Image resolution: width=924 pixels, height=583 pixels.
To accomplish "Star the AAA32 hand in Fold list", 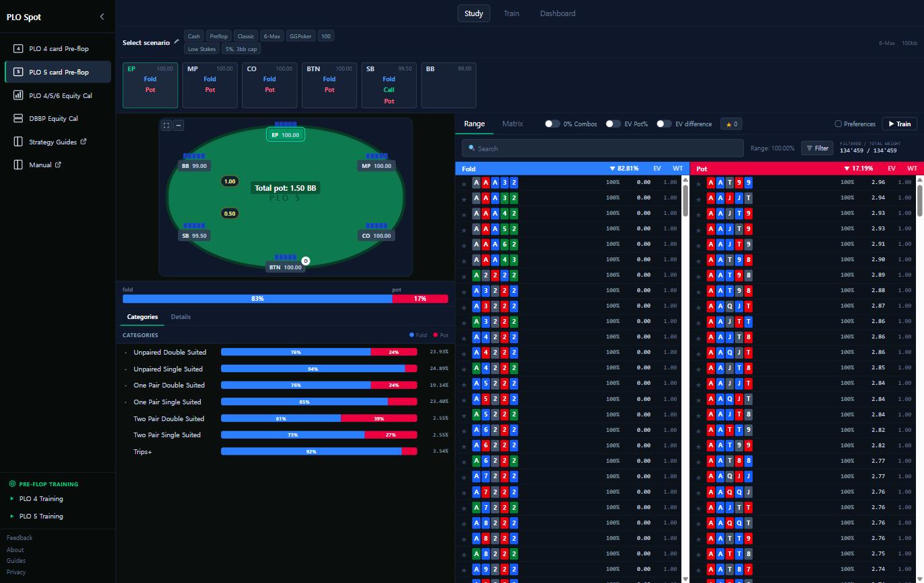I will [x=464, y=183].
